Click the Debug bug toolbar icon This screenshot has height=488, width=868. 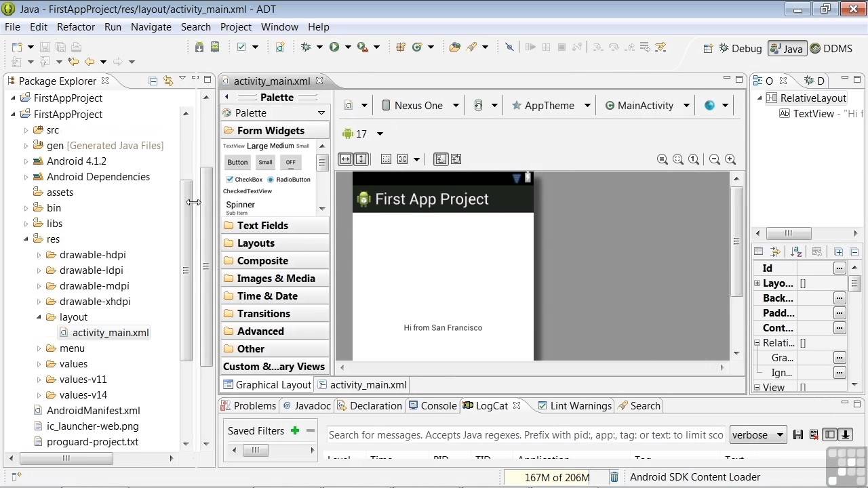[x=306, y=47]
